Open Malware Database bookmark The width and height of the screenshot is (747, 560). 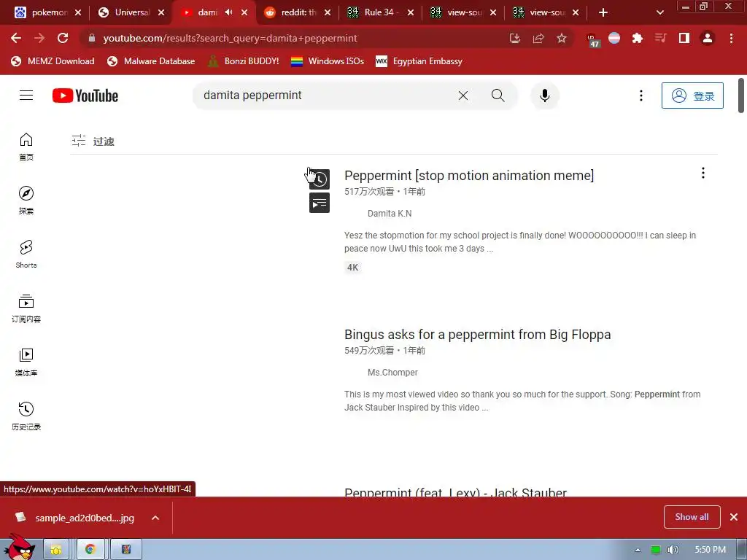(x=151, y=61)
